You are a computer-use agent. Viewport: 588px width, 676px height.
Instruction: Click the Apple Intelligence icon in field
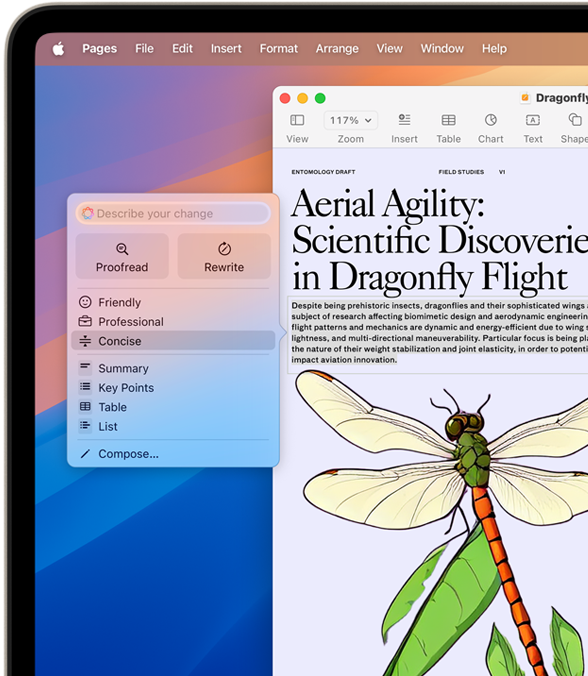88,213
